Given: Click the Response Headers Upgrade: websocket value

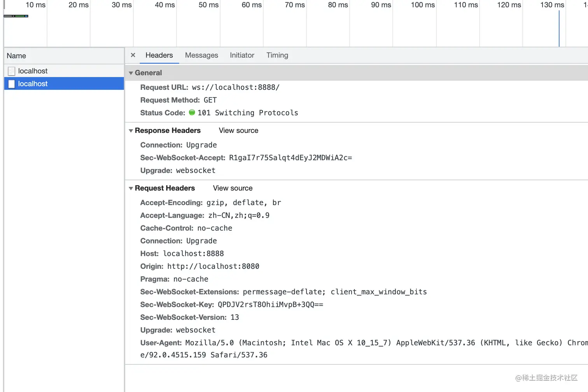Looking at the screenshot, I should point(196,171).
